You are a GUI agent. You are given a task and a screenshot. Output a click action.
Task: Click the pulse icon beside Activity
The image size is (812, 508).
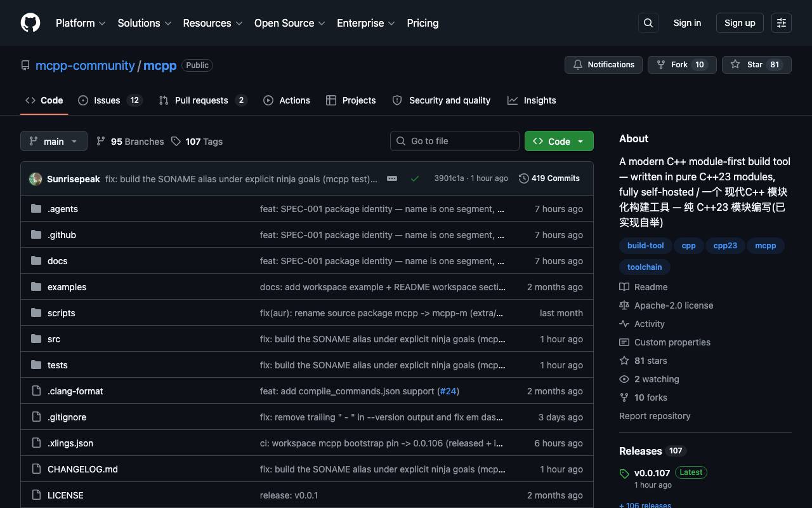pos(624,324)
